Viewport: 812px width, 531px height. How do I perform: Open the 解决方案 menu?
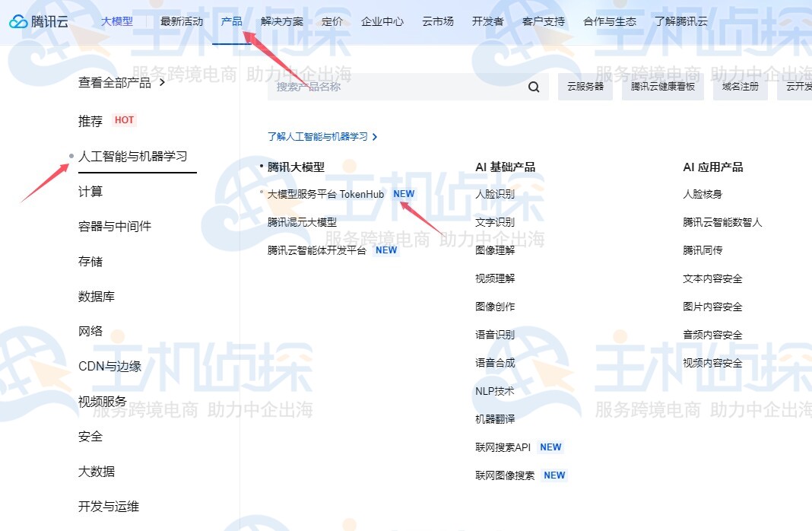coord(283,21)
